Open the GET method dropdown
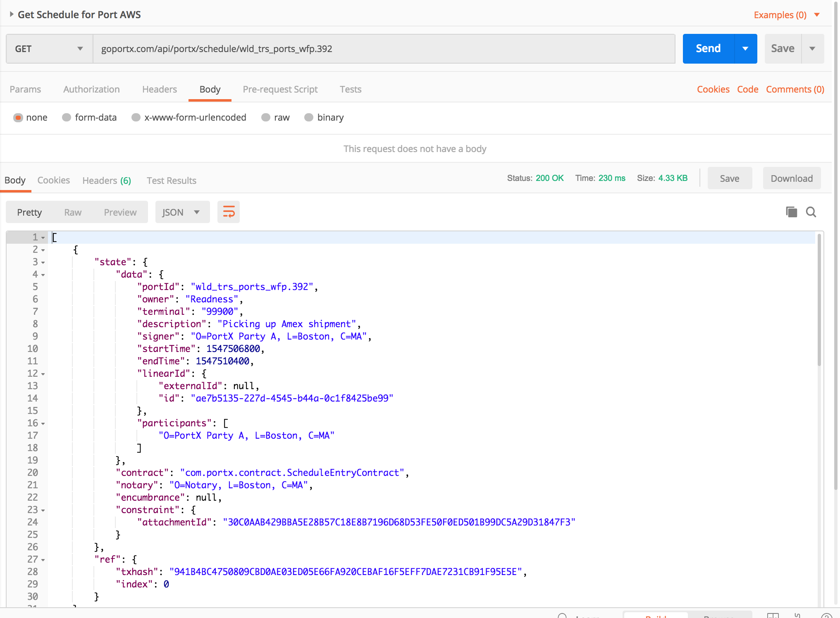This screenshot has width=840, height=618. [49, 49]
